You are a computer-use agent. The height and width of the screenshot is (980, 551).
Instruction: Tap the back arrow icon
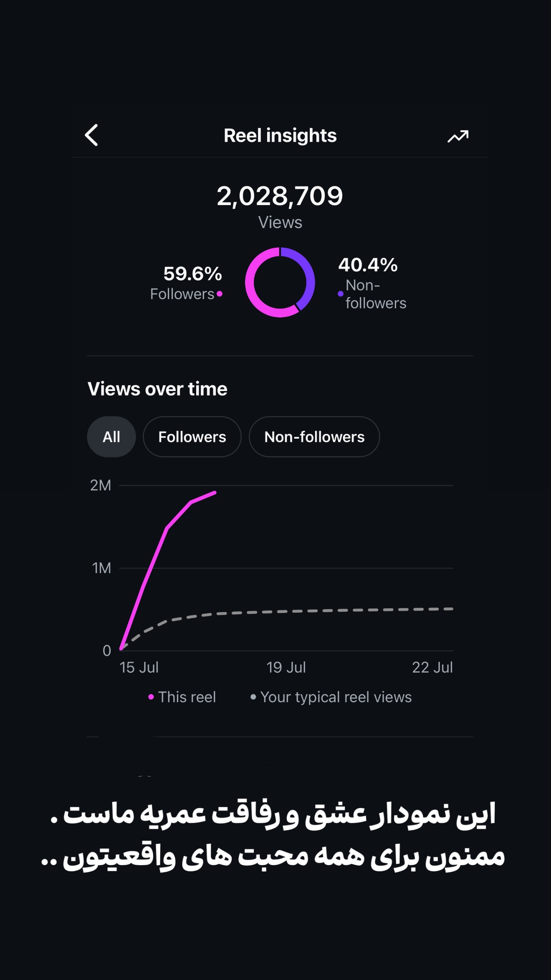(91, 135)
